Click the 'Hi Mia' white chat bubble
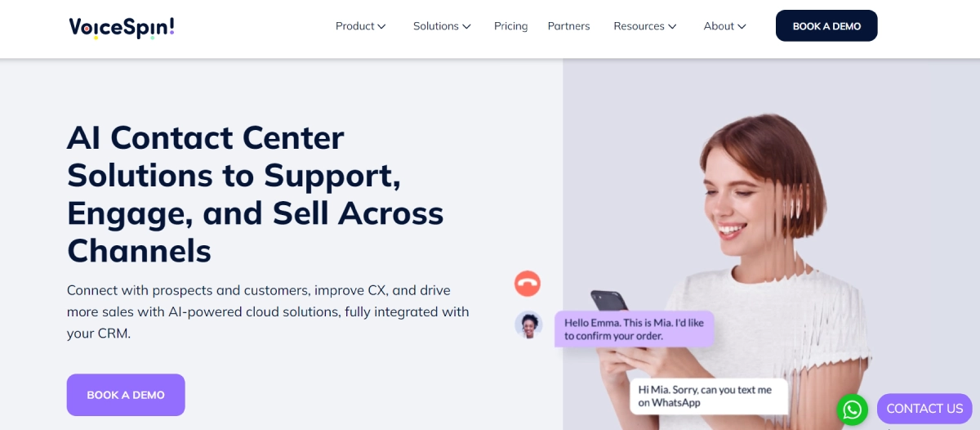 [x=708, y=396]
